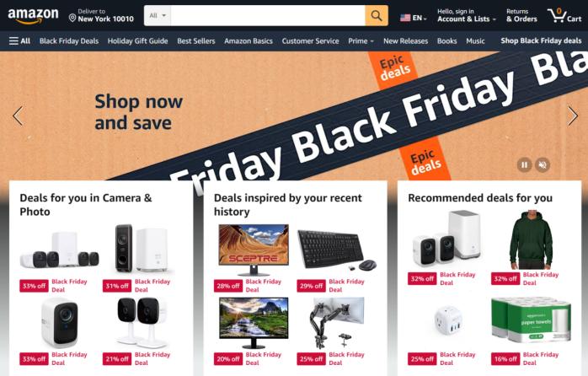Screen dimensions: 588x376
Task: Click Returns & Orders link
Action: [x=521, y=15]
